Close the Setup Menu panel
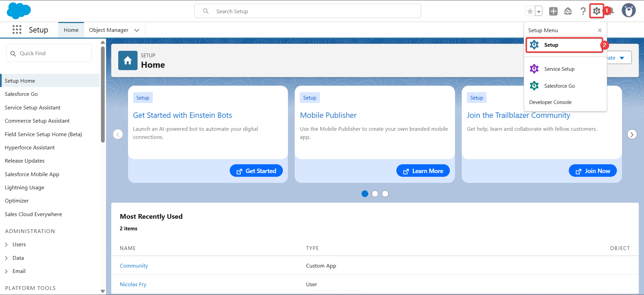 point(600,30)
